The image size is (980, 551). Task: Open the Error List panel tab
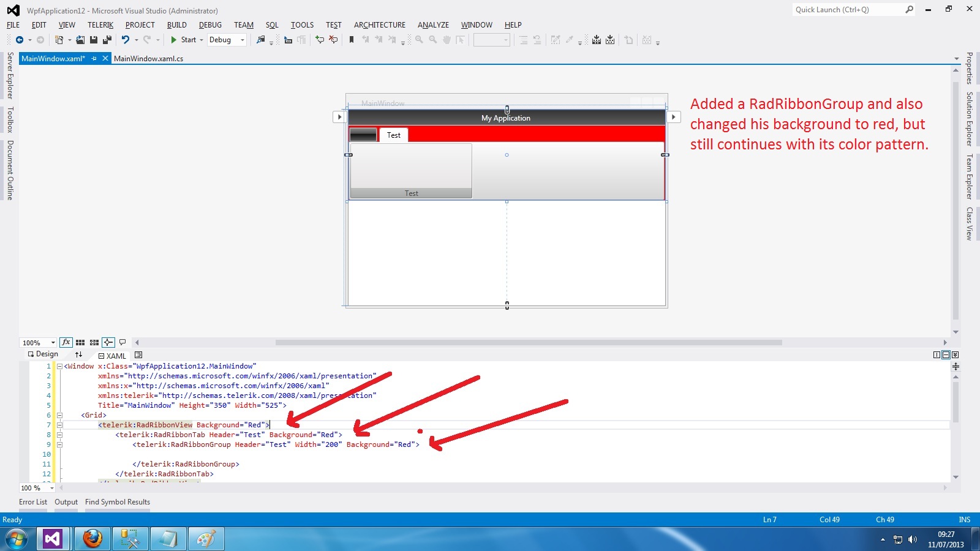click(33, 502)
